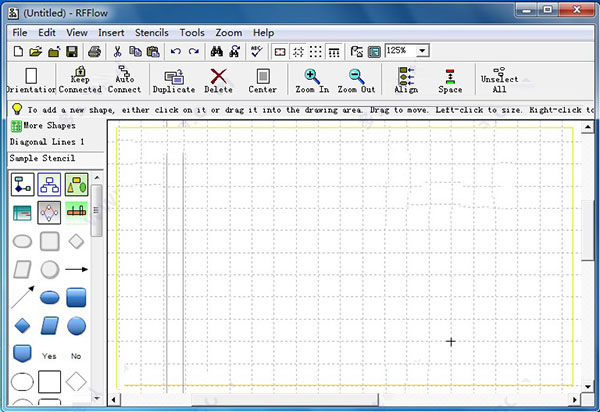The height and width of the screenshot is (412, 600).
Task: Click the Space shapes evenly button
Action: 450,81
